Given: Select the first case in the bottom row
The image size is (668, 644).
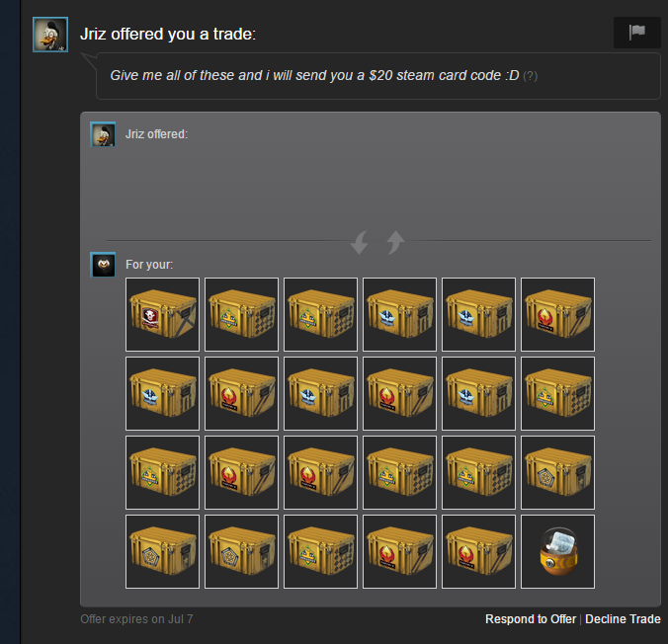Looking at the screenshot, I should pyautogui.click(x=162, y=551).
